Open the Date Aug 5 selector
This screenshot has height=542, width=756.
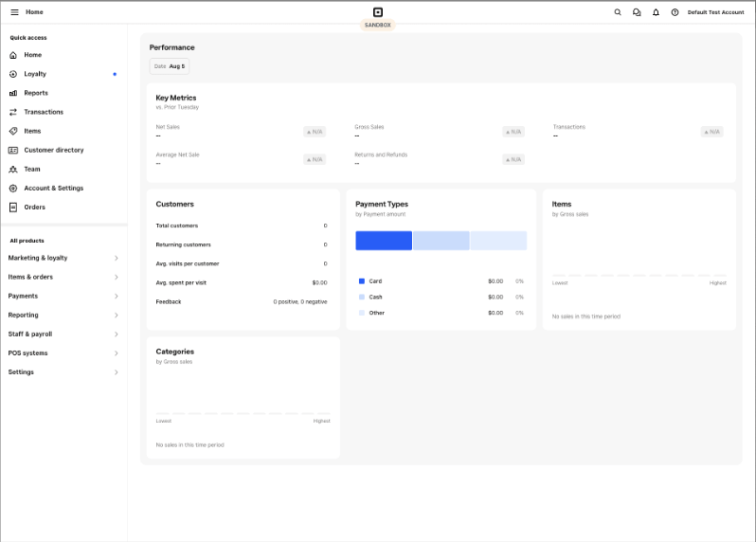[x=170, y=66]
